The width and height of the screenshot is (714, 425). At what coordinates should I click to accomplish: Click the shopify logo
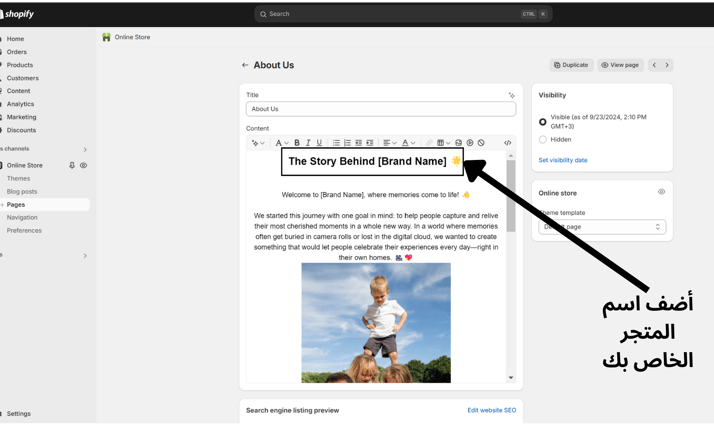pyautogui.click(x=17, y=14)
